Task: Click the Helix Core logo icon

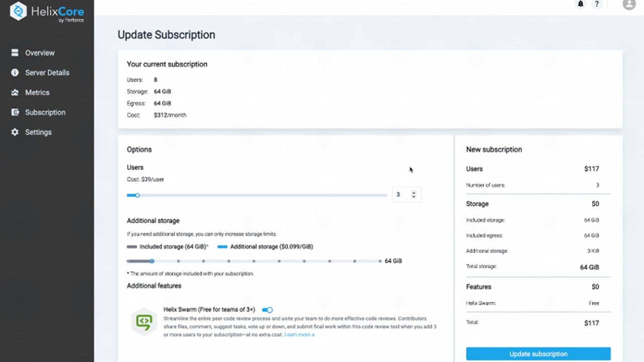Action: click(x=18, y=12)
